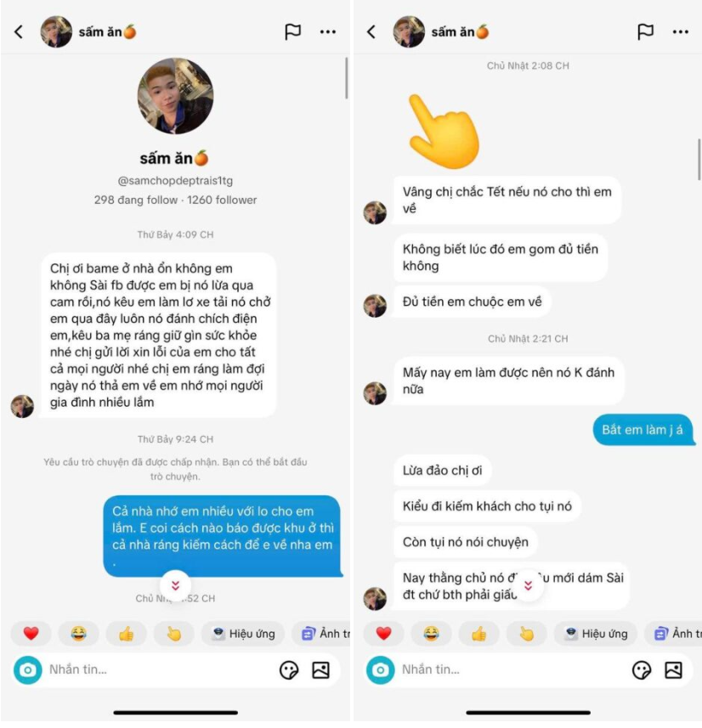702x728 pixels.
Task: Send laughing emoji reaction in right chat
Action: pyautogui.click(x=431, y=634)
